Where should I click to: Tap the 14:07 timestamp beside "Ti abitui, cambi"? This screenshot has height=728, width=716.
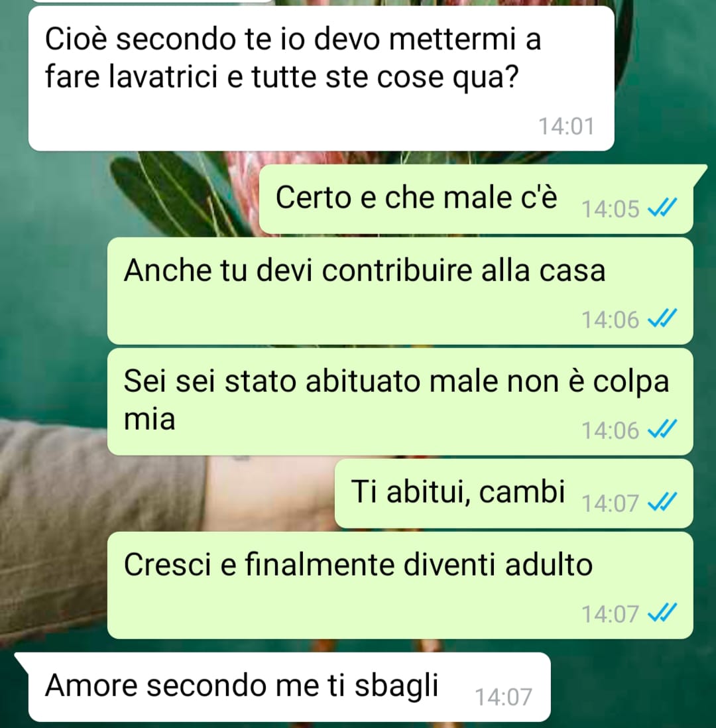(x=611, y=503)
